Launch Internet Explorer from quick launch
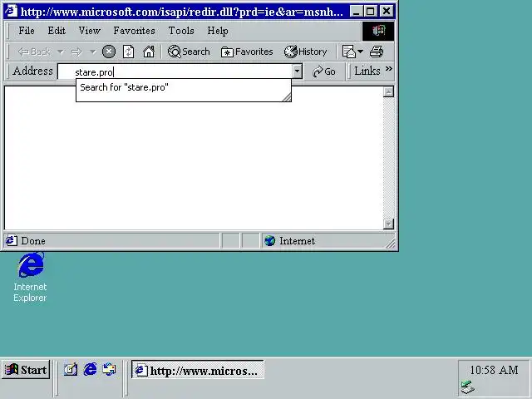532x399 pixels. coord(90,369)
